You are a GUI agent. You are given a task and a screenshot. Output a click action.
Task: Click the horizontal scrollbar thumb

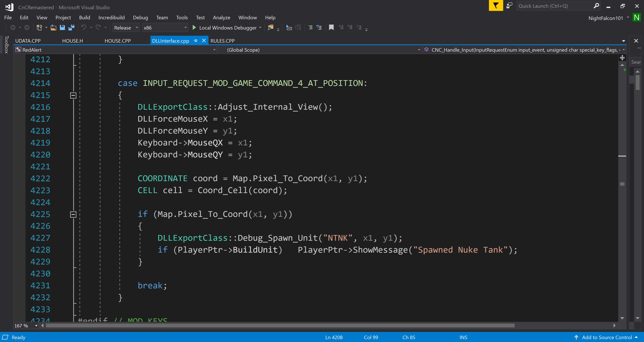tap(280, 326)
